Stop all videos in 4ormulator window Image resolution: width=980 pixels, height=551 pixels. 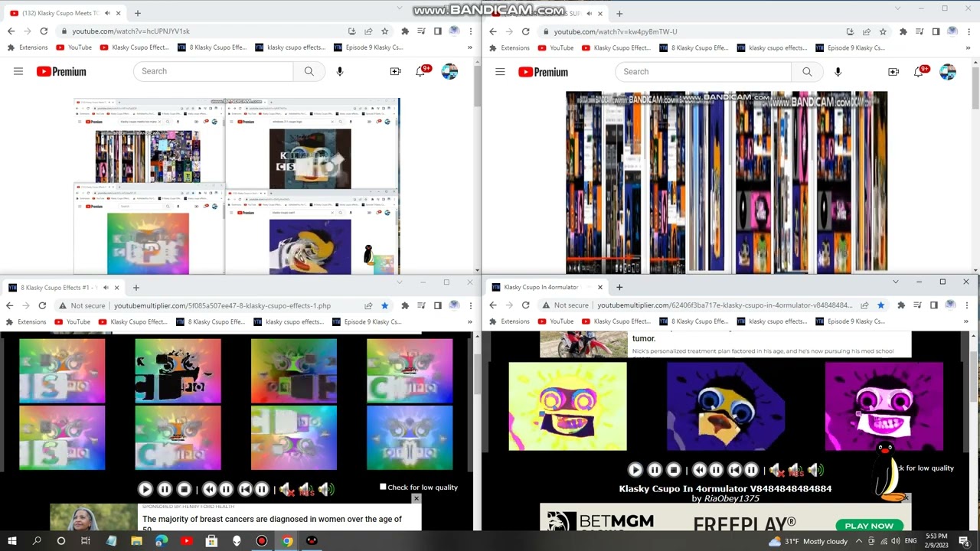674,470
